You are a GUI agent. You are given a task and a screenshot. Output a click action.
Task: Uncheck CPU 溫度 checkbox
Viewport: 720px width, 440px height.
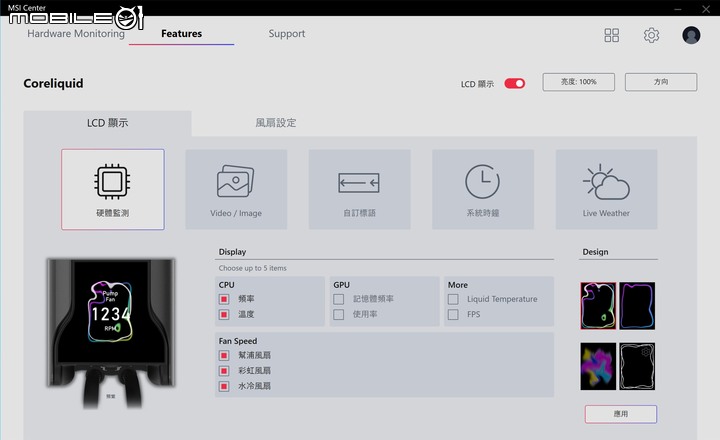click(224, 315)
